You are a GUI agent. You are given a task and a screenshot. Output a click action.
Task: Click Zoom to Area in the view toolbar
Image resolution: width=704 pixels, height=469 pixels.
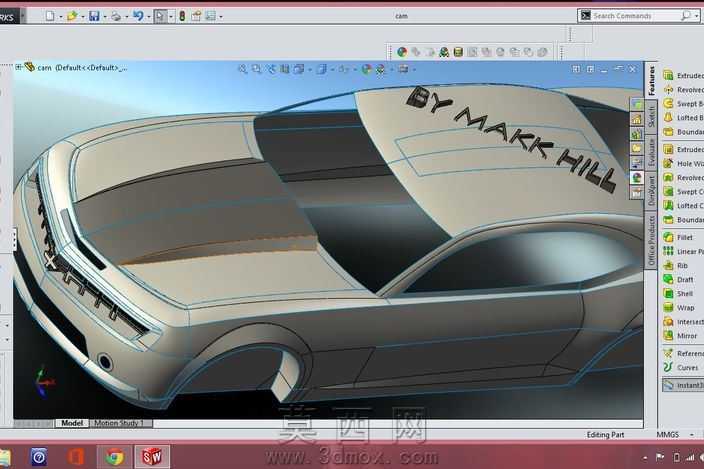[x=256, y=69]
